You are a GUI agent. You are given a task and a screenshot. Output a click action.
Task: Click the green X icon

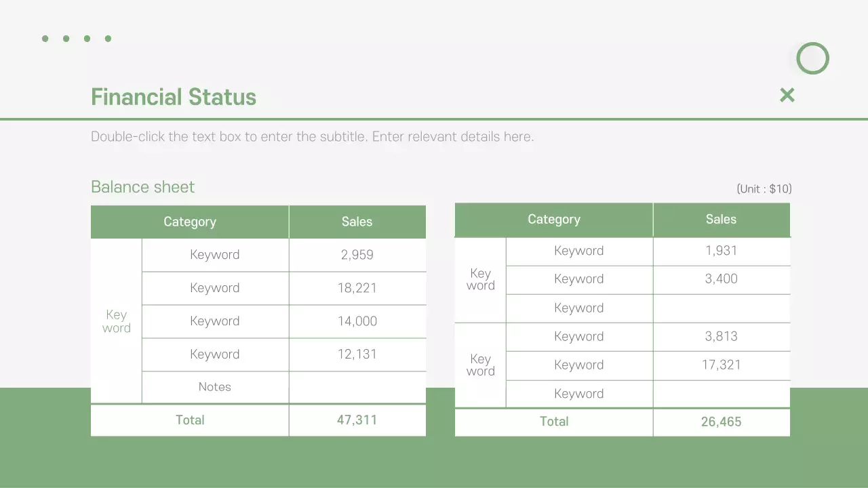click(787, 95)
